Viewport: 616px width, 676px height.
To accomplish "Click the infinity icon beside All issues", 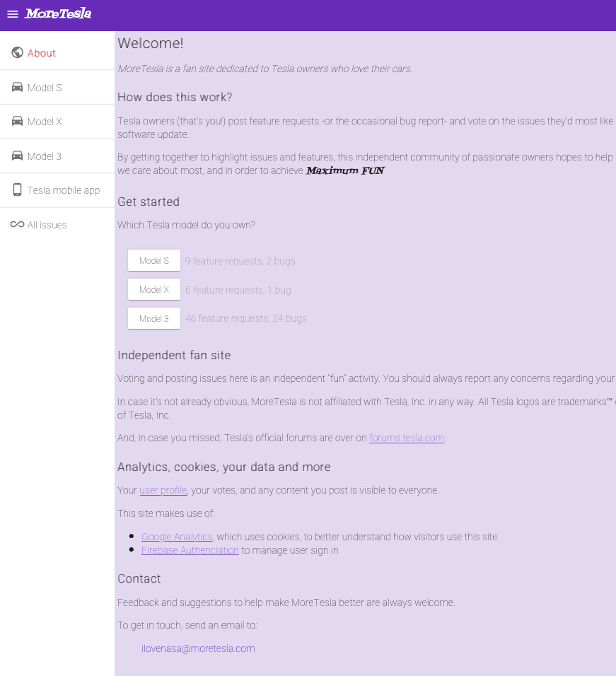I will pyautogui.click(x=17, y=224).
